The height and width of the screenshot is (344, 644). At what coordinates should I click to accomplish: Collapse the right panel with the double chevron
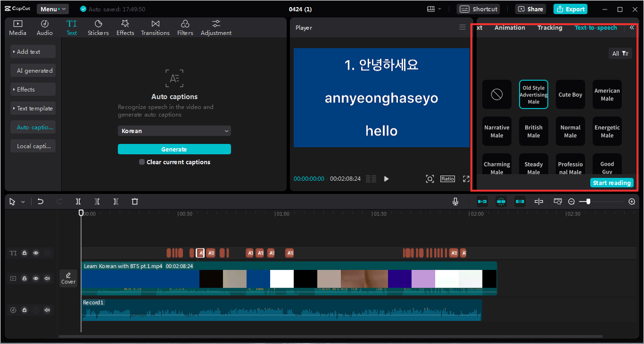(632, 28)
